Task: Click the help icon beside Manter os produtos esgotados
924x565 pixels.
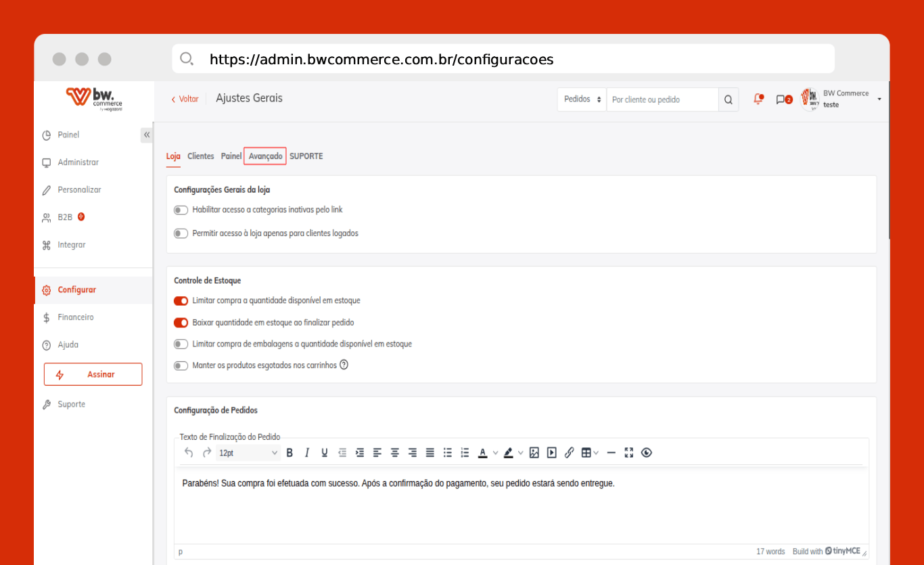Action: [344, 365]
